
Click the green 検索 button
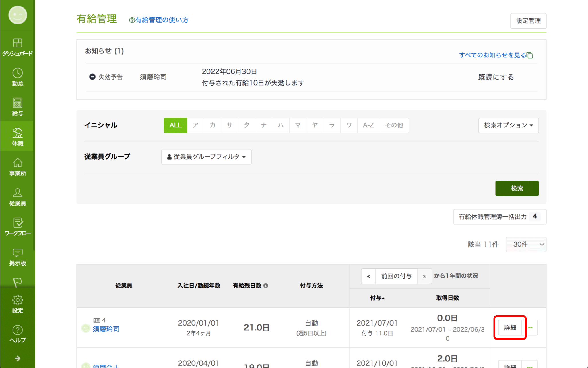pos(517,188)
